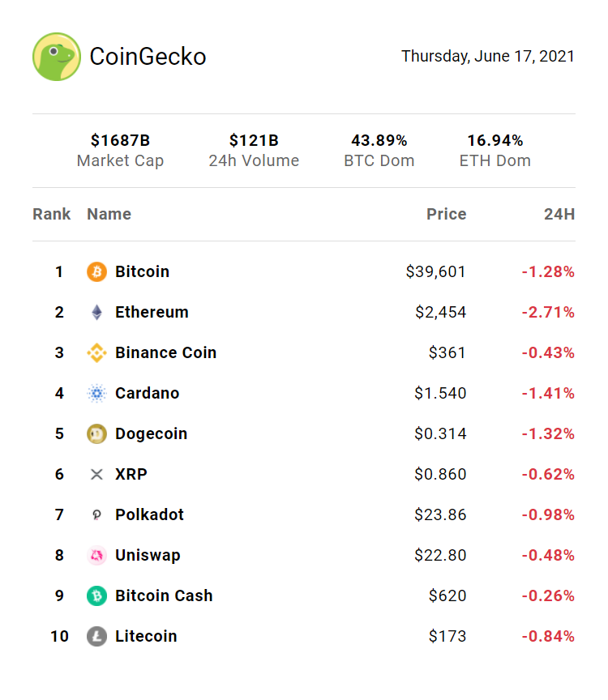Click the CoinGecko brand name text

pyautogui.click(x=148, y=57)
